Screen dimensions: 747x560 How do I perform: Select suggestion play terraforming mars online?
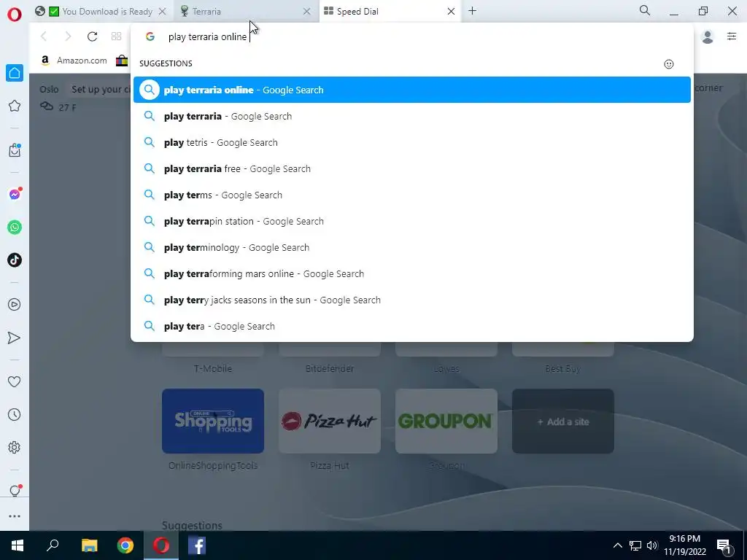411,274
